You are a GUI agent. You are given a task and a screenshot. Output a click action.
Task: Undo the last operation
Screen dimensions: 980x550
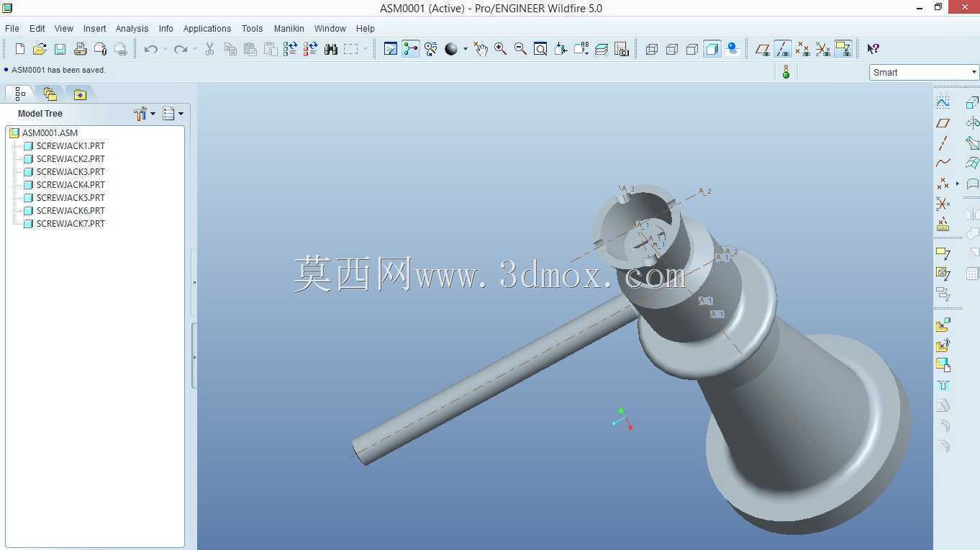click(151, 49)
